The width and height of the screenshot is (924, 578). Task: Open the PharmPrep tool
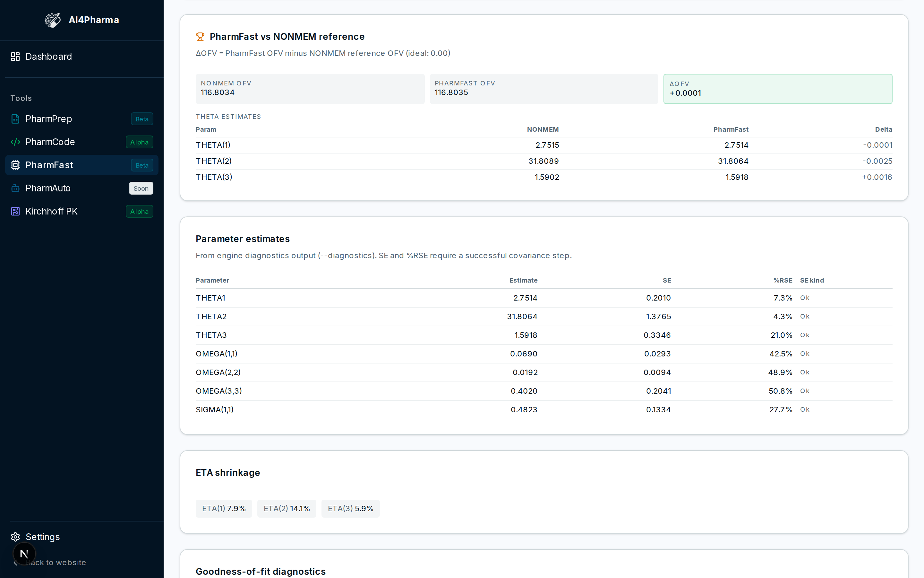(82, 119)
